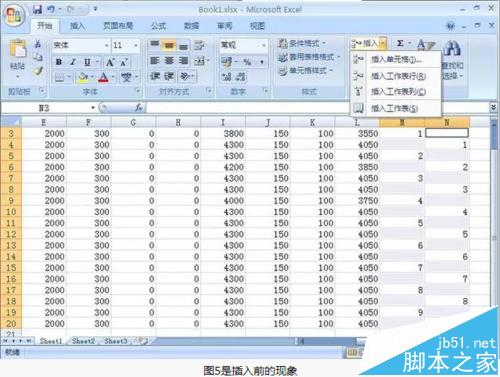Viewport: 500px width, 377px height.
Task: Click the large Paste (粘贴) clipboard icon
Action: pyautogui.click(x=17, y=49)
